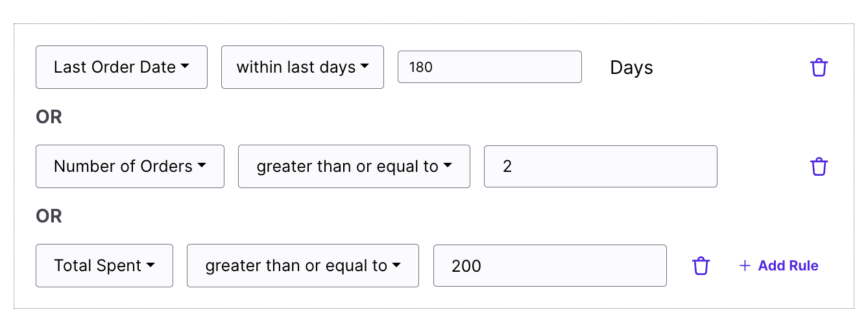The width and height of the screenshot is (868, 323).
Task: Focus the days input containing 180
Action: point(489,67)
